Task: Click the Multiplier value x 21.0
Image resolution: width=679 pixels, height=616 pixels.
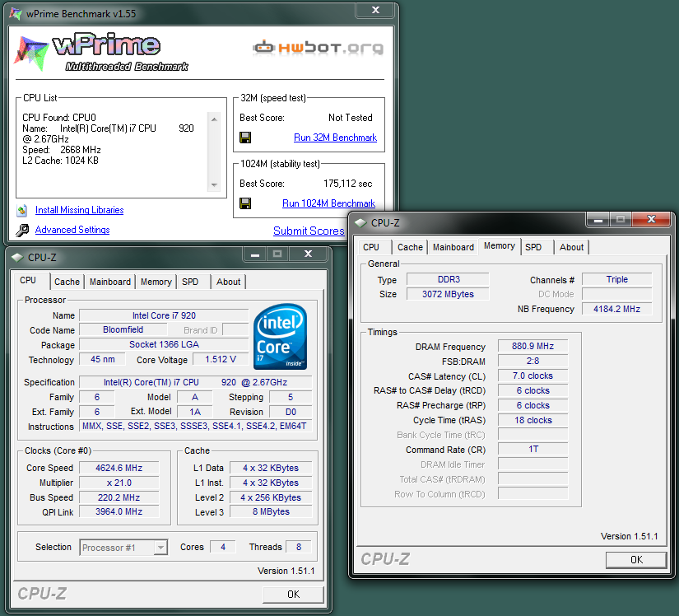Action: pyautogui.click(x=119, y=483)
